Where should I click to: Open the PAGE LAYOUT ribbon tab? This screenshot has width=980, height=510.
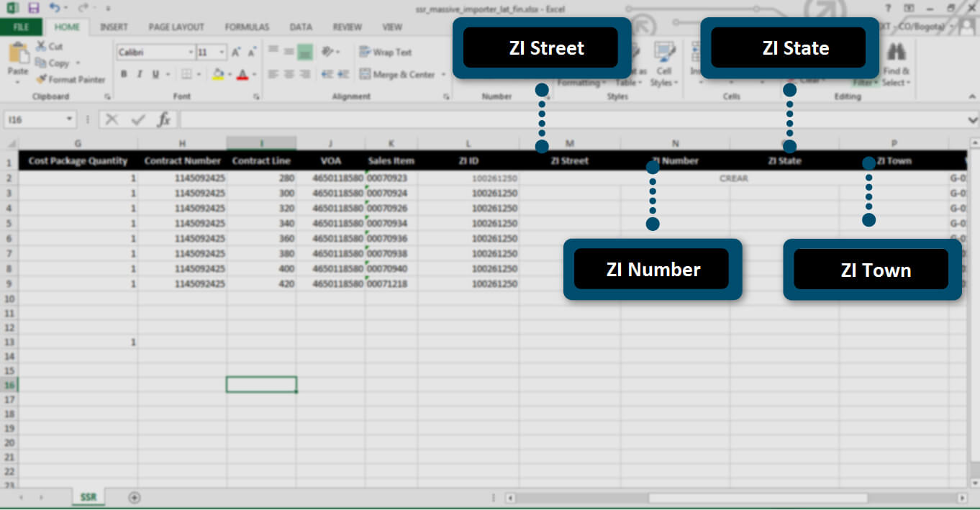click(176, 27)
